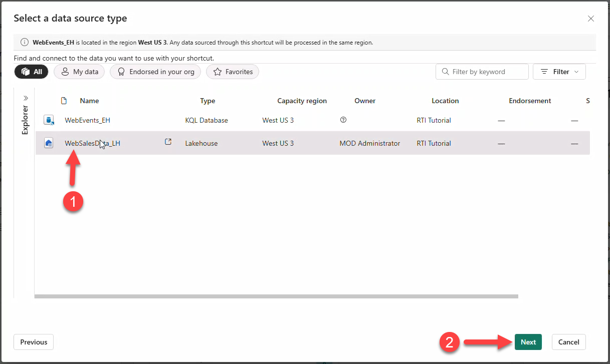Go back with Previous button
Viewport: 610px width, 364px height.
(x=34, y=342)
